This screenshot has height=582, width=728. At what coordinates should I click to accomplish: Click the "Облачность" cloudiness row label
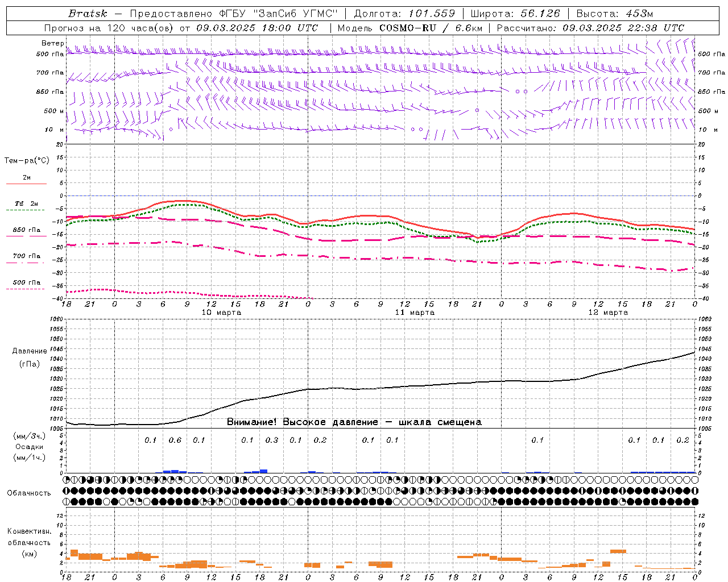click(x=29, y=493)
